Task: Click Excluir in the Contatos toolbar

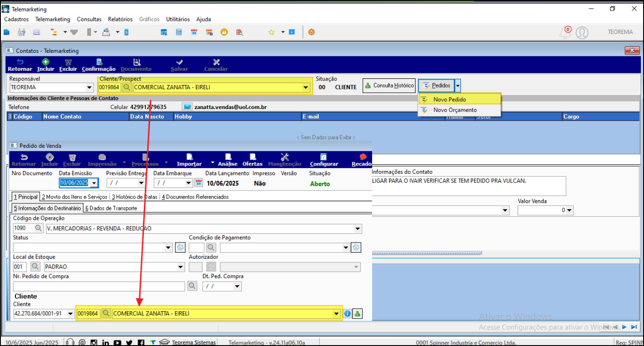Action: click(68, 65)
